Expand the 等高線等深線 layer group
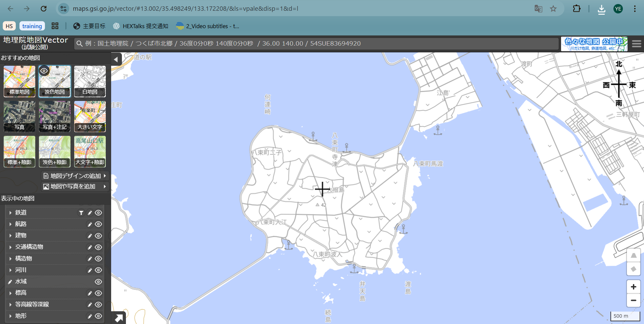The width and height of the screenshot is (644, 324). 10,305
